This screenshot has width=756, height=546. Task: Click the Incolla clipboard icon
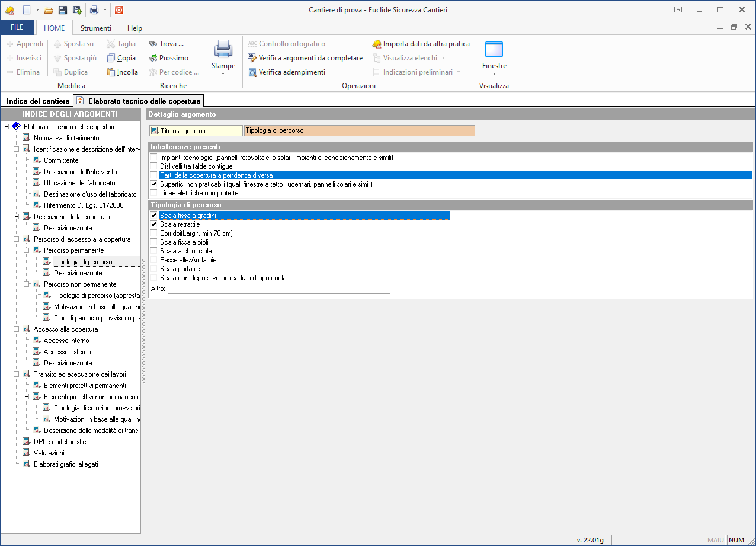coord(111,72)
